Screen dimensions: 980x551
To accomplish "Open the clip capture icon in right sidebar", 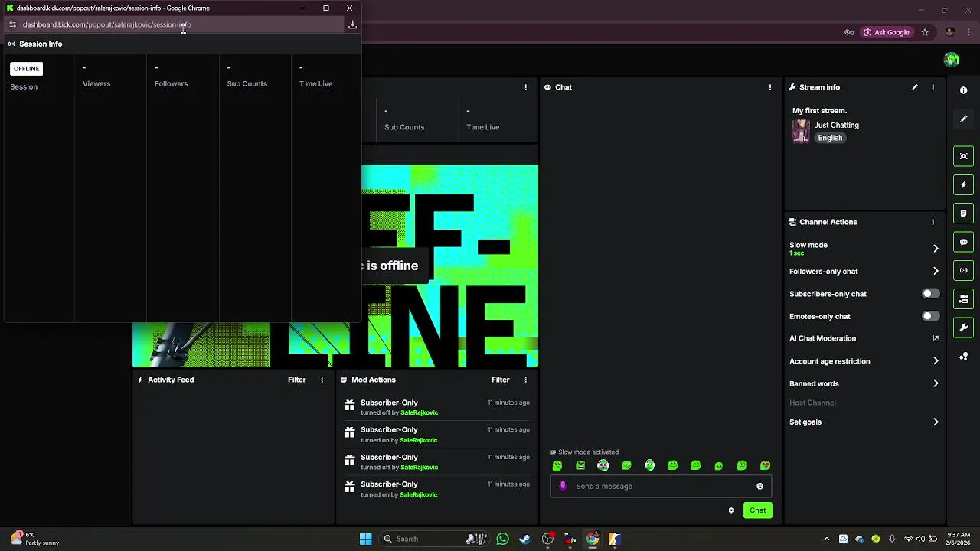I will click(x=963, y=156).
